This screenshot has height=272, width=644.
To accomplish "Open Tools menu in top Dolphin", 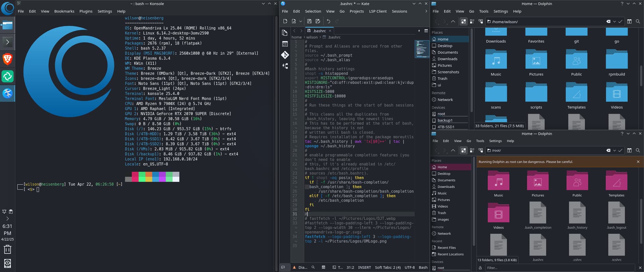I will coord(484,11).
